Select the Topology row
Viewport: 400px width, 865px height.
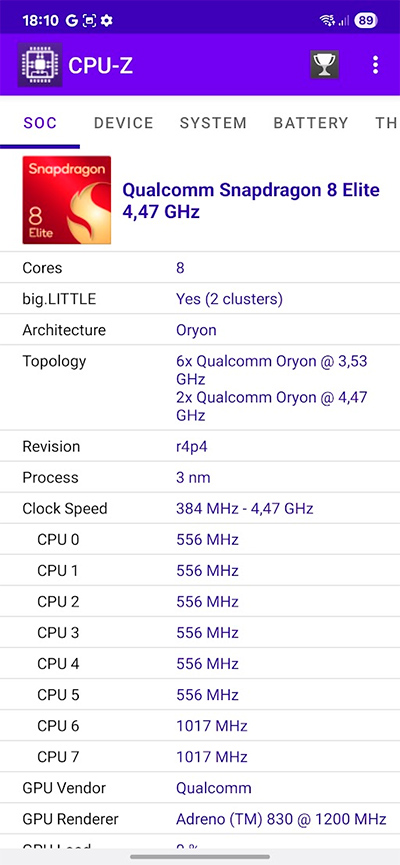click(x=200, y=388)
